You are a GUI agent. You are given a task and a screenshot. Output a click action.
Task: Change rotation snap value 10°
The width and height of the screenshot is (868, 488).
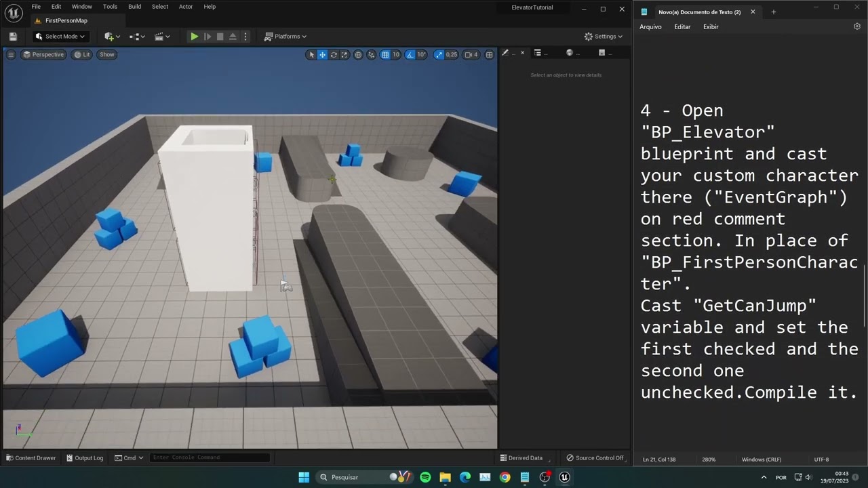[421, 55]
